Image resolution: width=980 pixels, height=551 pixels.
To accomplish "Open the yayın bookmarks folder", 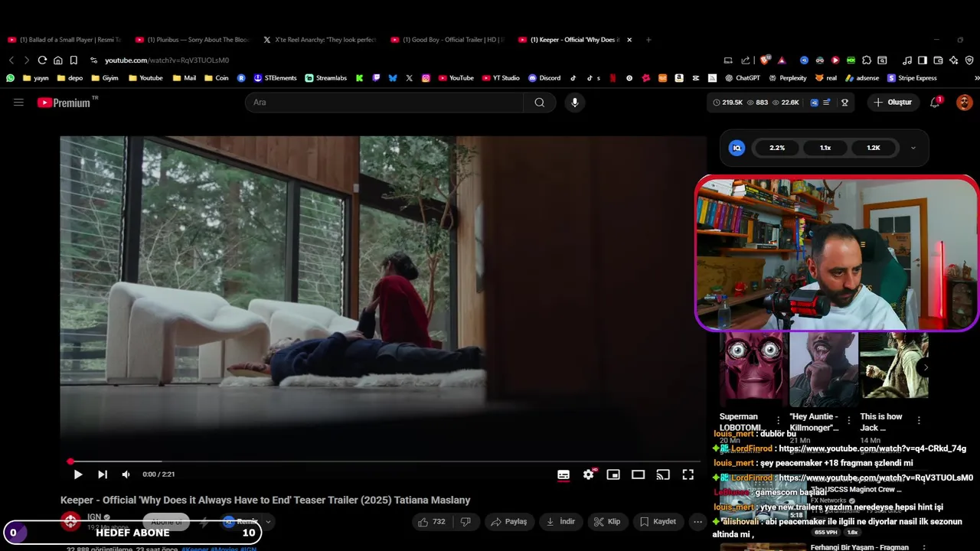I will tap(35, 78).
